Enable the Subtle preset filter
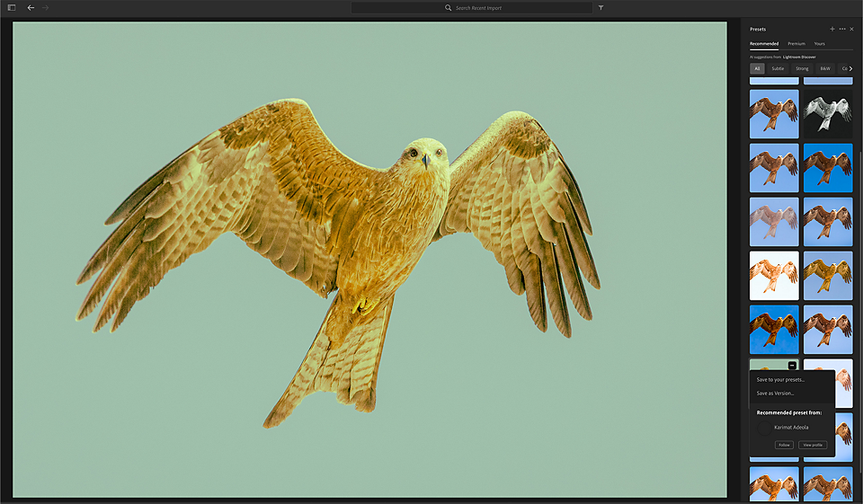This screenshot has width=863, height=504. [x=778, y=69]
